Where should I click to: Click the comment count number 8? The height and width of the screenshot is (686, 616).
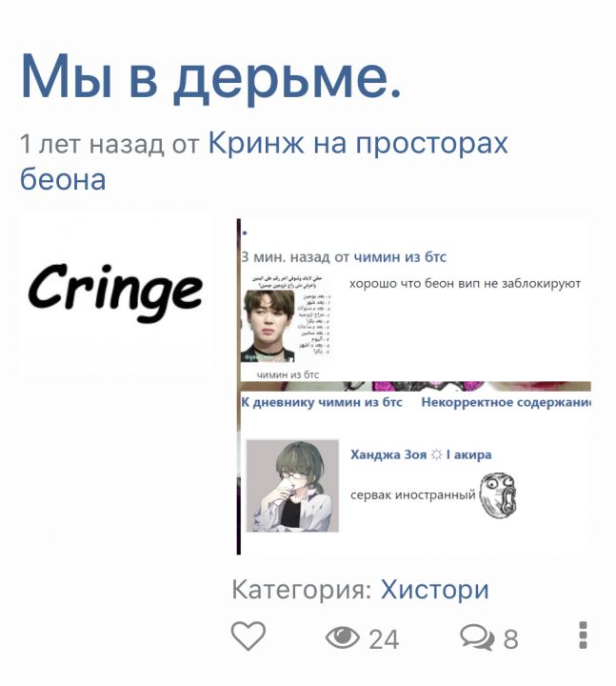[x=510, y=639]
